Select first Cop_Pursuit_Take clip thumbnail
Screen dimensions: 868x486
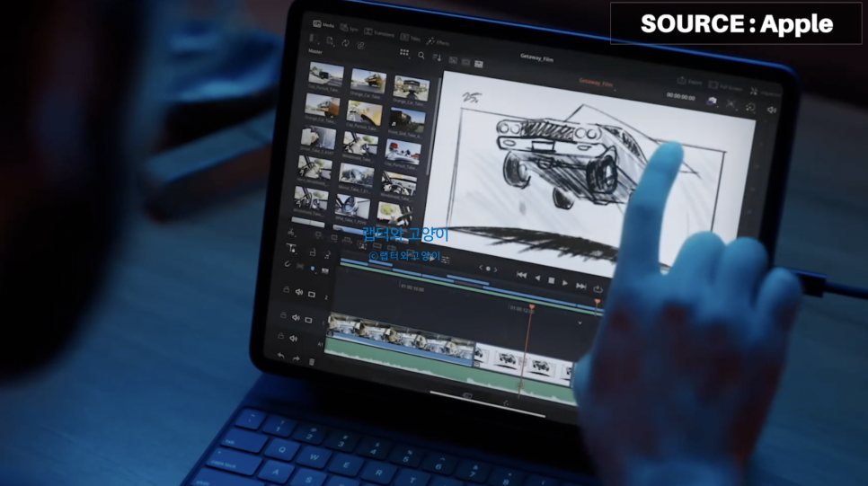point(325,76)
